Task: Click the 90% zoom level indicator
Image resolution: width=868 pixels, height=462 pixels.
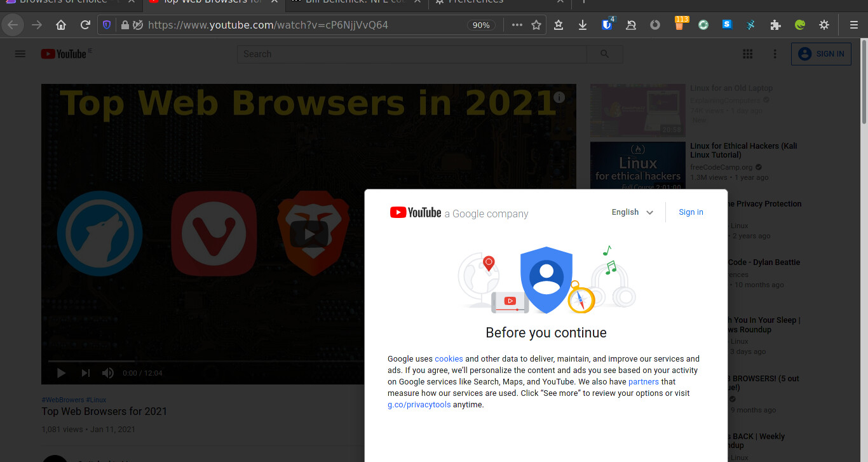Action: pyautogui.click(x=481, y=25)
